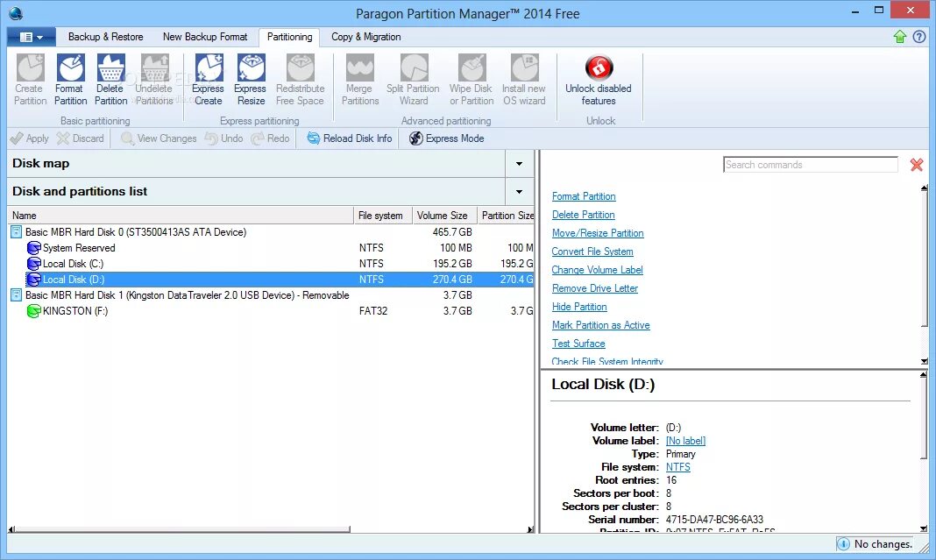Clear search with the red X icon

click(917, 165)
